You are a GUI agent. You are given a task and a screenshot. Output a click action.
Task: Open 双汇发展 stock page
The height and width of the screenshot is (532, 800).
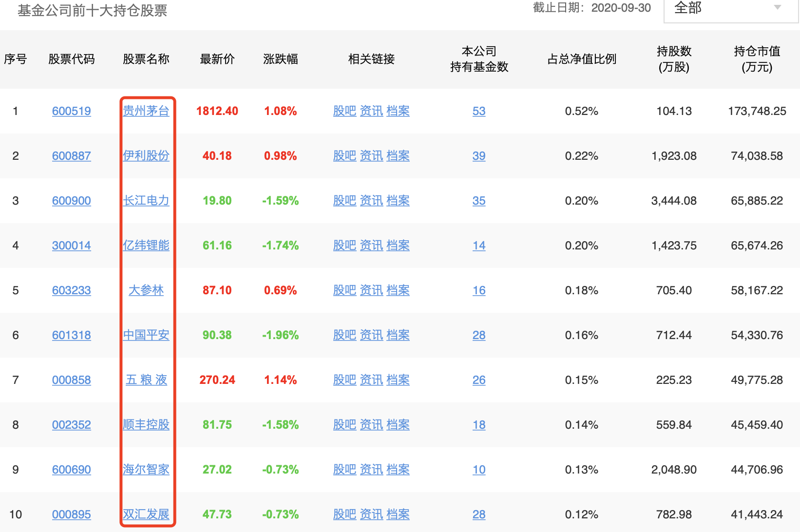[146, 514]
